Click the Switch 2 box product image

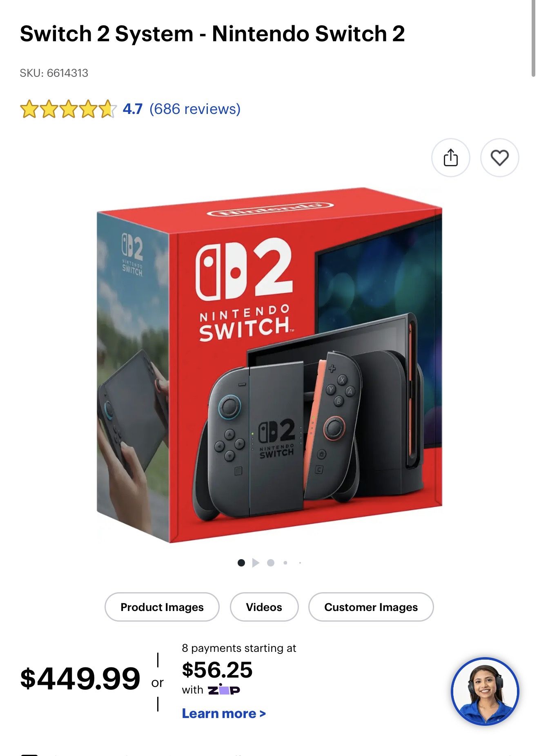click(269, 365)
